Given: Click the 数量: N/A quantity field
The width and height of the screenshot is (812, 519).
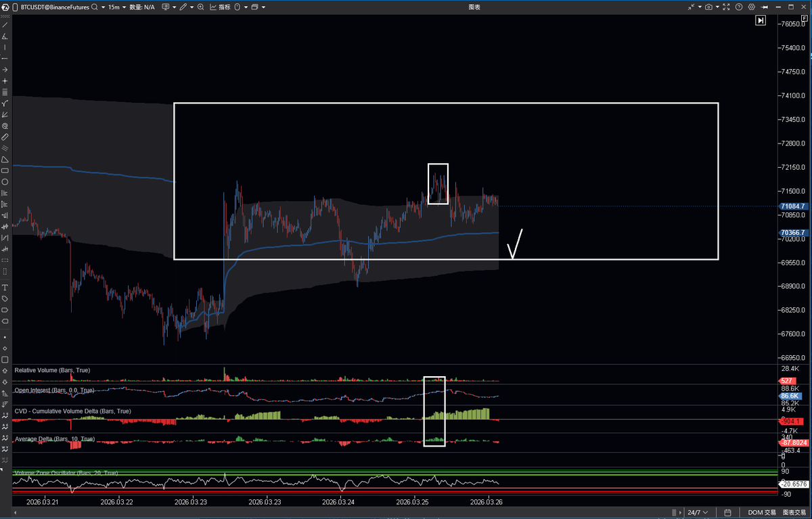Looking at the screenshot, I should point(142,7).
